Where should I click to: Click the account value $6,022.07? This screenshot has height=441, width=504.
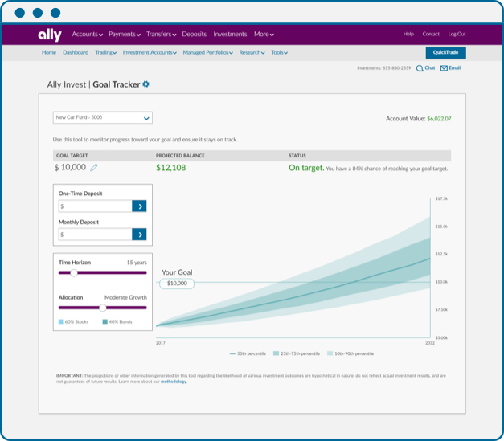(x=439, y=119)
